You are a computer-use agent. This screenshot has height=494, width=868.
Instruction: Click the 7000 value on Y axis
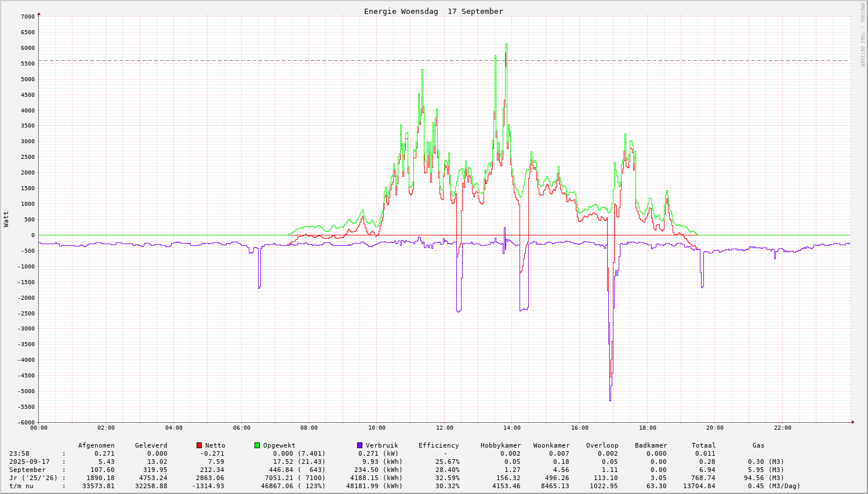28,17
